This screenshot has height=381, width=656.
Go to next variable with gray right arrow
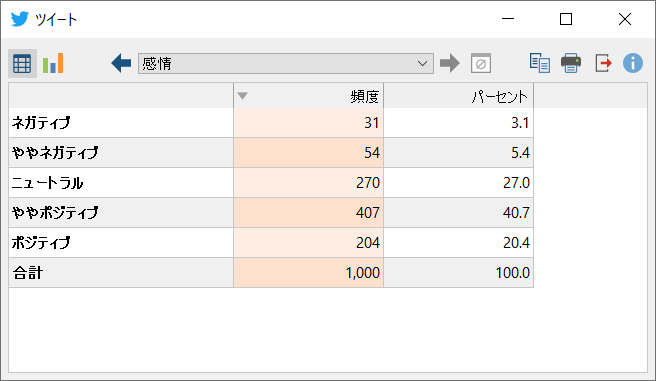click(450, 64)
